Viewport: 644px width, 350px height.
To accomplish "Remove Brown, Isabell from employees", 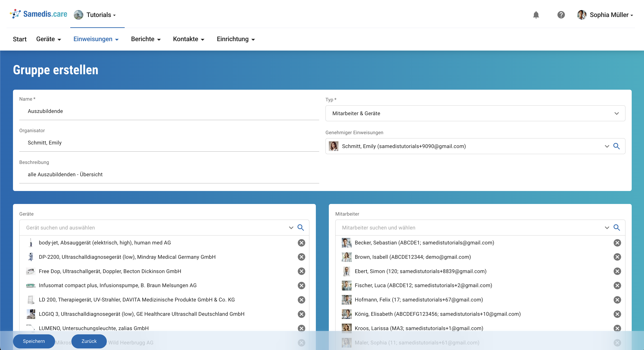I will coord(617,257).
